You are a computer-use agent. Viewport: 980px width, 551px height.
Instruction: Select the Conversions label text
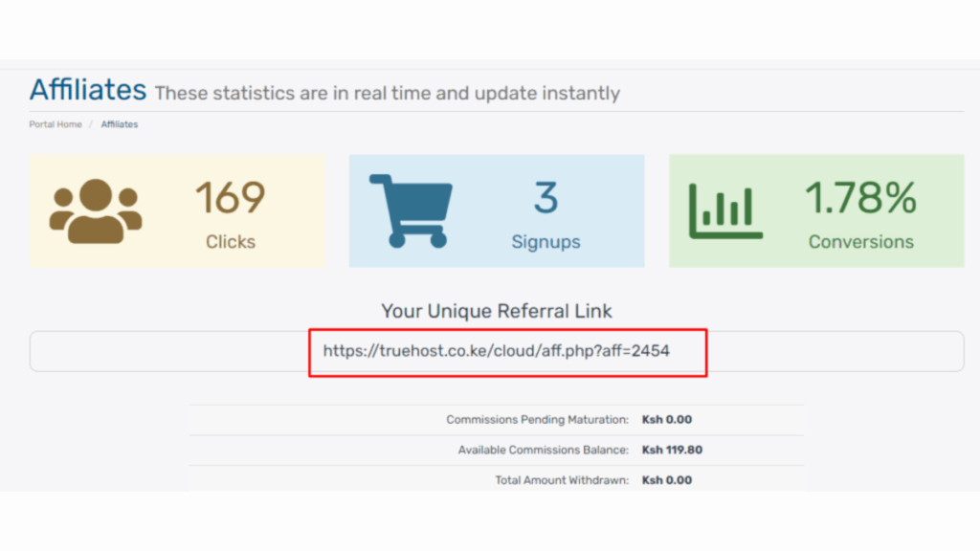[x=860, y=242]
